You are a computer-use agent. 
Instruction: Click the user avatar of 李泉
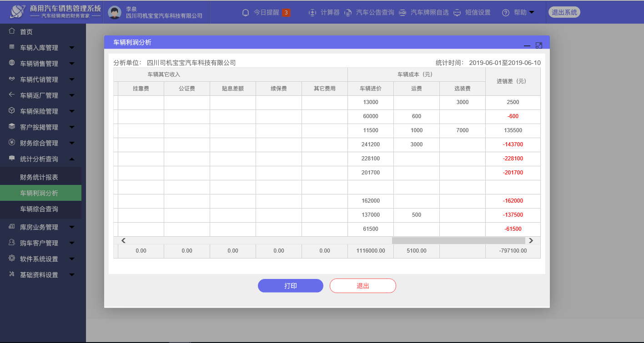115,13
